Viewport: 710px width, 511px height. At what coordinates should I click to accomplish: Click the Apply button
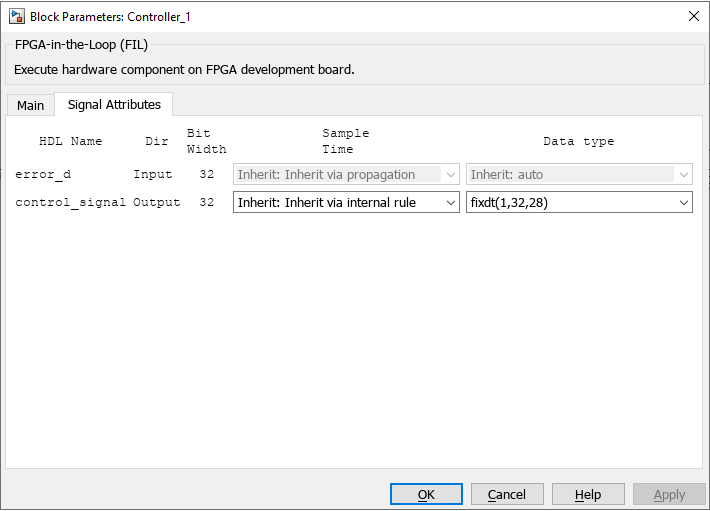(669, 494)
